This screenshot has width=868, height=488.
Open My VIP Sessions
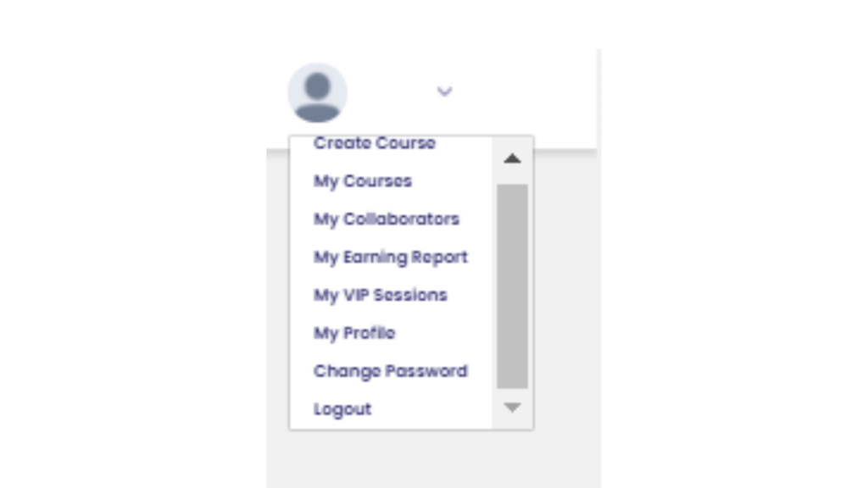(x=381, y=296)
